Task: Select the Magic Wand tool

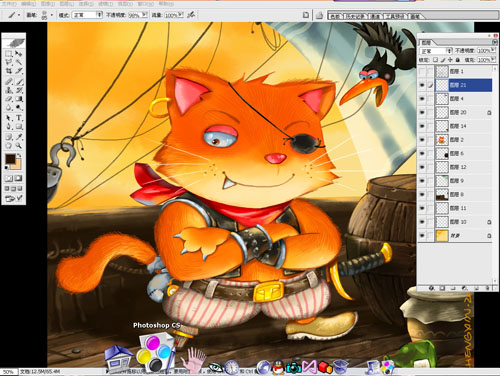Action: pyautogui.click(x=19, y=62)
